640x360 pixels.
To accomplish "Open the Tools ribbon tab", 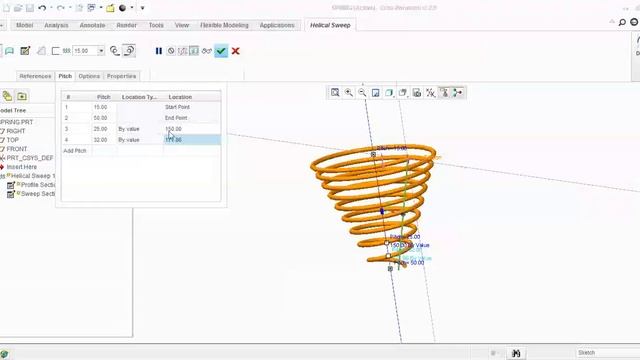I will click(x=156, y=25).
